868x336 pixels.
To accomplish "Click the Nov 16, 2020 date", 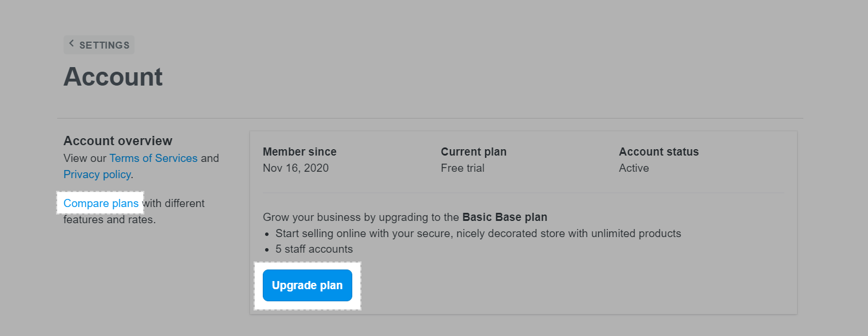I will (295, 168).
